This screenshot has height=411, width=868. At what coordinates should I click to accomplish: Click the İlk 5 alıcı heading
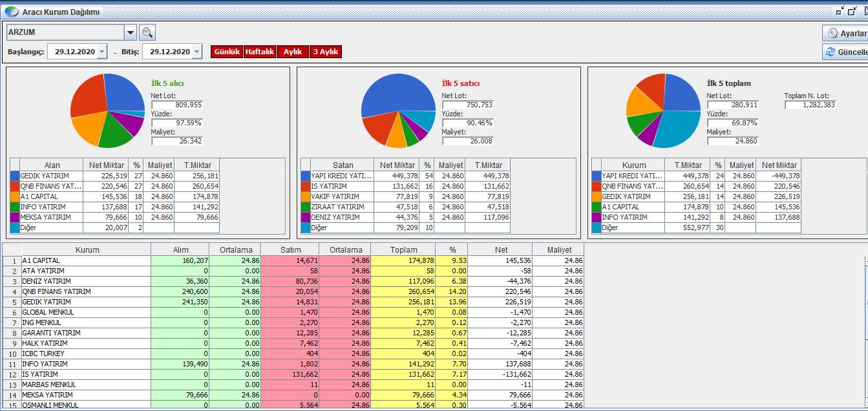point(167,83)
